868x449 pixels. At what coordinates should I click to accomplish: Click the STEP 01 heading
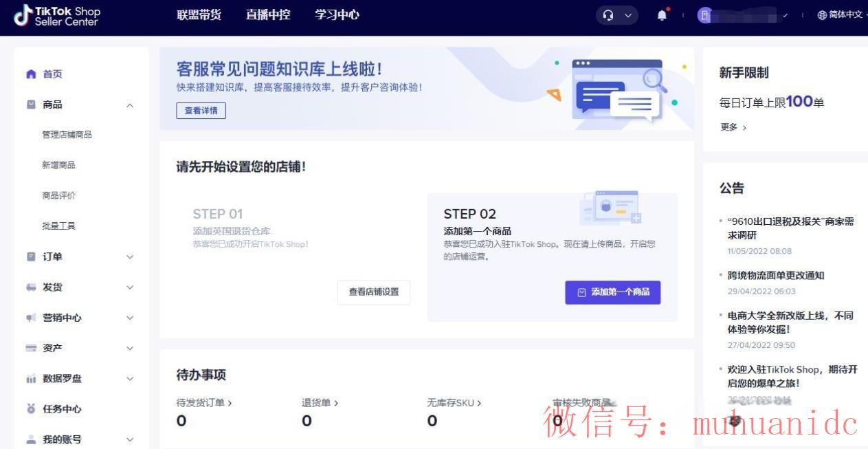click(218, 214)
